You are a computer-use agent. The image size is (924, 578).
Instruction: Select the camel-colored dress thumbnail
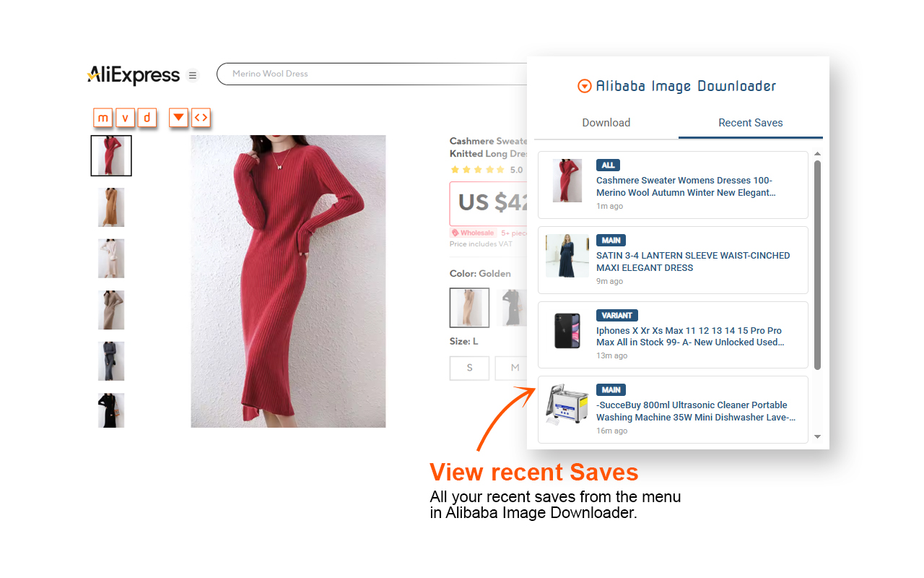point(111,207)
